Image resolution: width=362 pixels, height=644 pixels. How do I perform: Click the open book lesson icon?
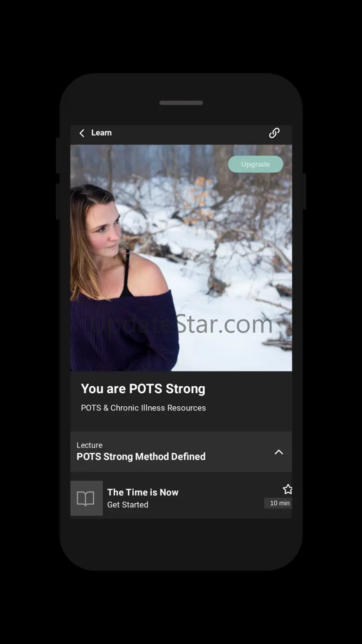[86, 498]
